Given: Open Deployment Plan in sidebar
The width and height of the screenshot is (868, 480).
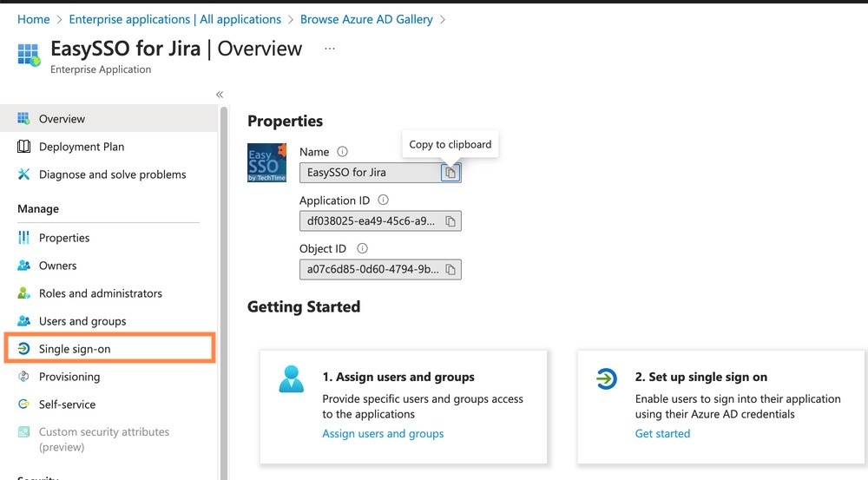Looking at the screenshot, I should coord(108,146).
